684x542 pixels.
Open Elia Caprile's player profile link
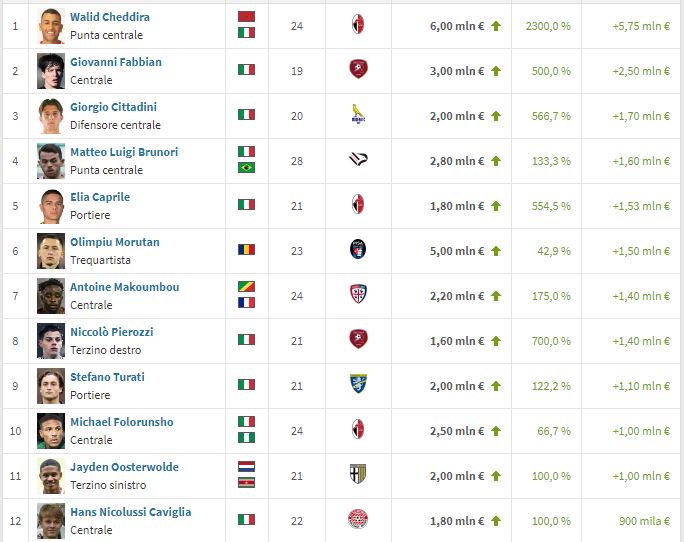pos(100,197)
